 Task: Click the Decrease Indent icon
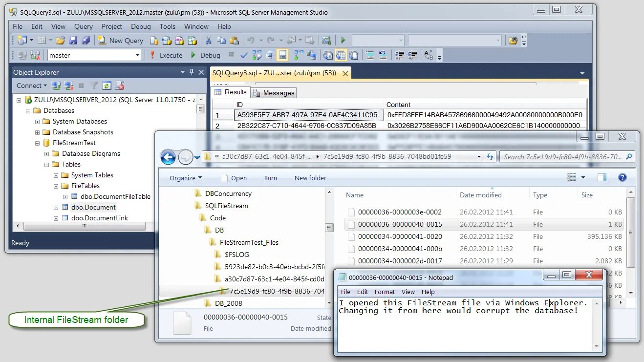[x=400, y=55]
